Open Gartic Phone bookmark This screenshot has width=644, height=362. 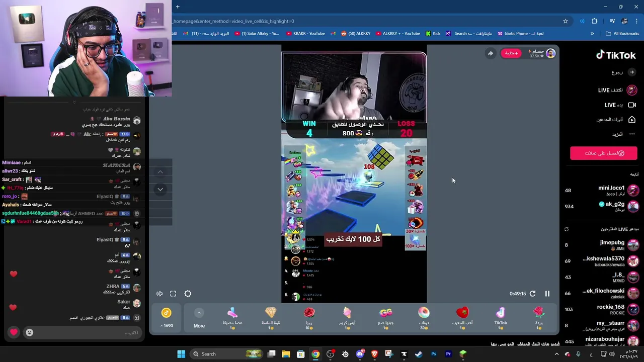point(520,34)
